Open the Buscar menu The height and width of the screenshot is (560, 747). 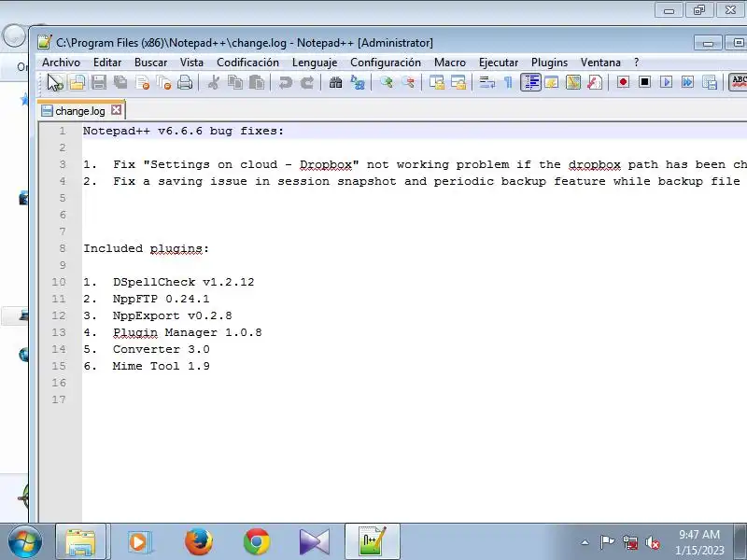tap(150, 63)
